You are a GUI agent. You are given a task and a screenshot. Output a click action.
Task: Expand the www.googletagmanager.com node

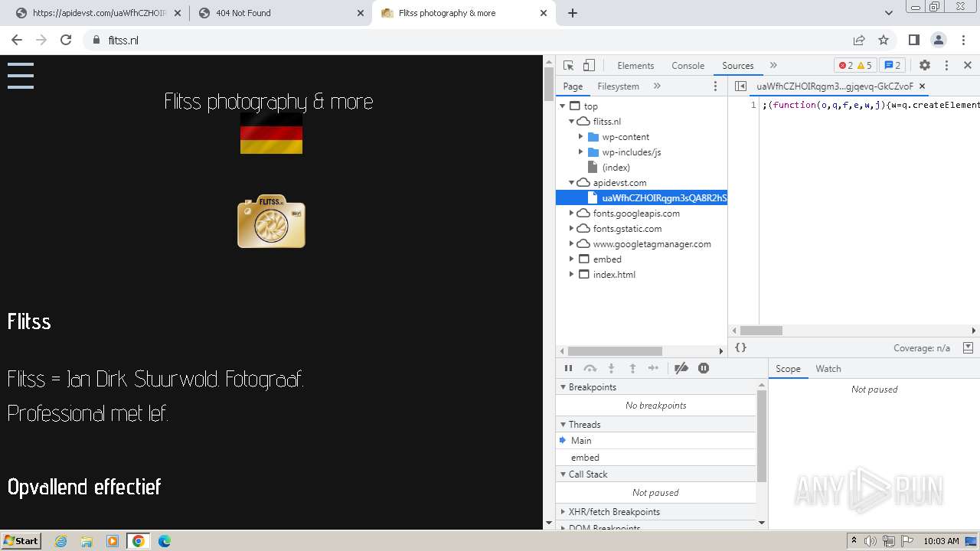click(x=571, y=244)
